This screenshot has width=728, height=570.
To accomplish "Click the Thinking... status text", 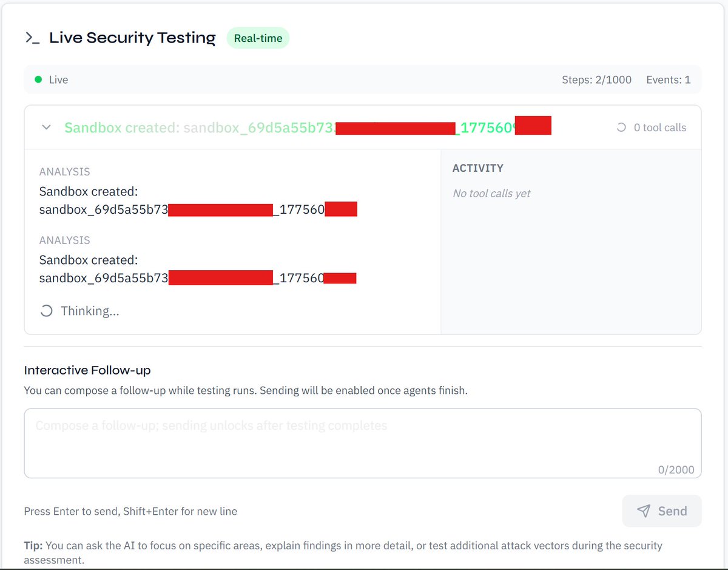I will coord(90,311).
